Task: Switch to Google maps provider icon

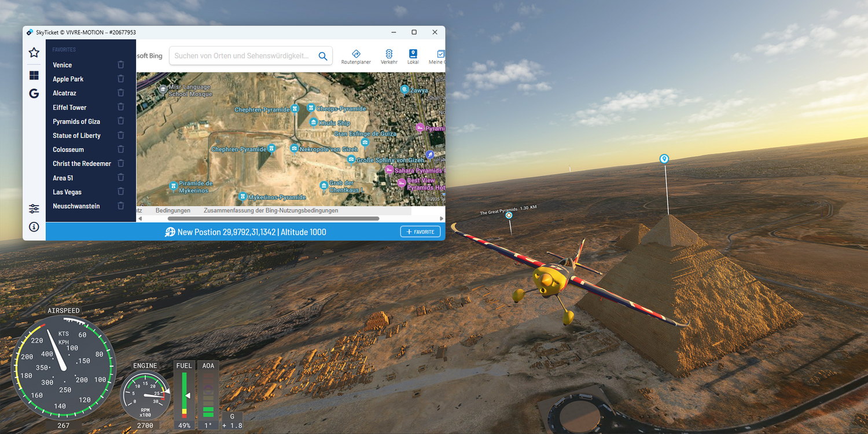Action: [x=34, y=93]
